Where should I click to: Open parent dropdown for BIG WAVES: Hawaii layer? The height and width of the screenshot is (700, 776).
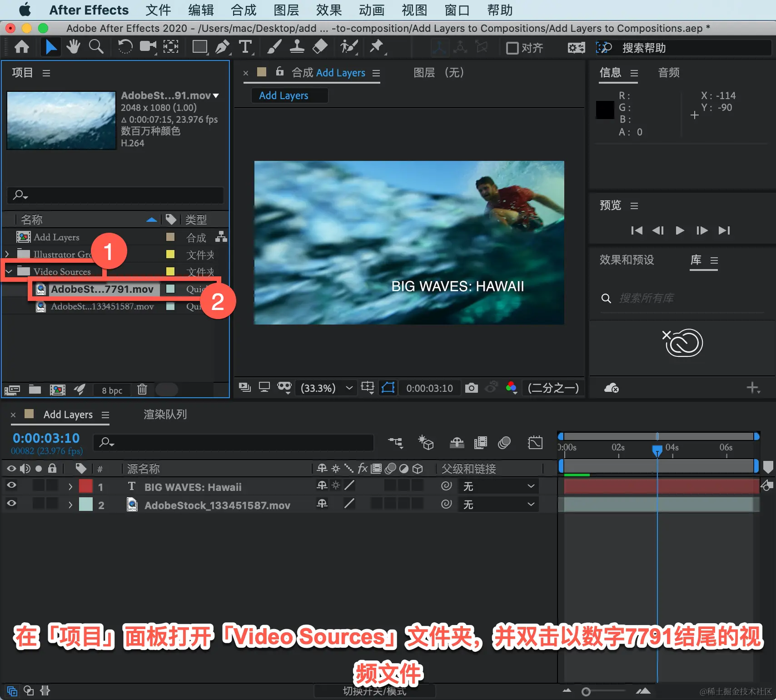click(498, 486)
